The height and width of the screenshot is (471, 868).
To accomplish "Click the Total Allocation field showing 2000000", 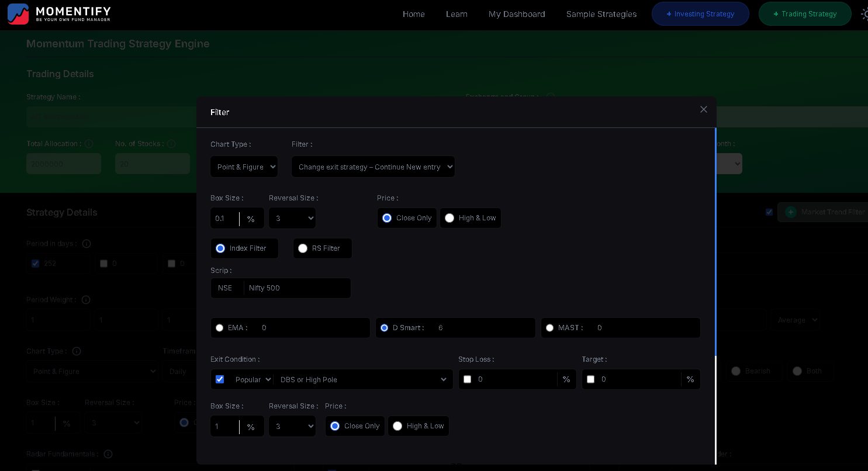I will click(x=64, y=164).
